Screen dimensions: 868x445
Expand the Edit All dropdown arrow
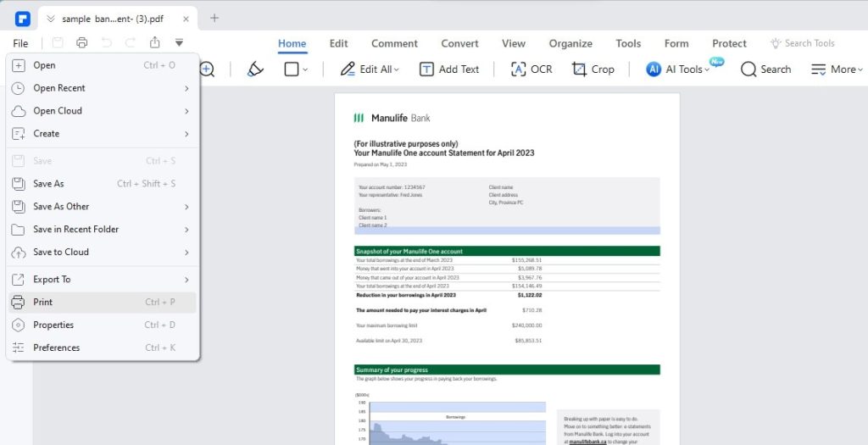(x=397, y=70)
